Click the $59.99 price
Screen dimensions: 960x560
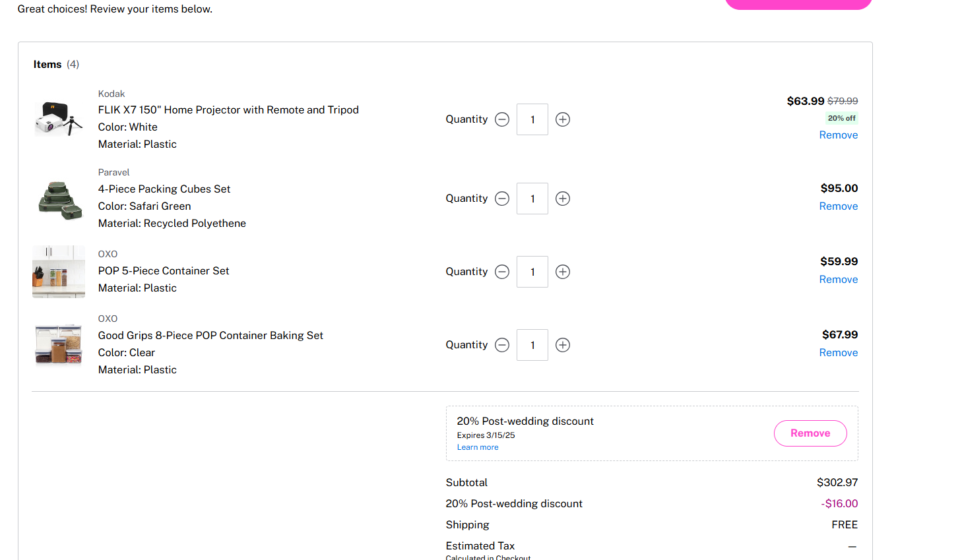pyautogui.click(x=839, y=261)
